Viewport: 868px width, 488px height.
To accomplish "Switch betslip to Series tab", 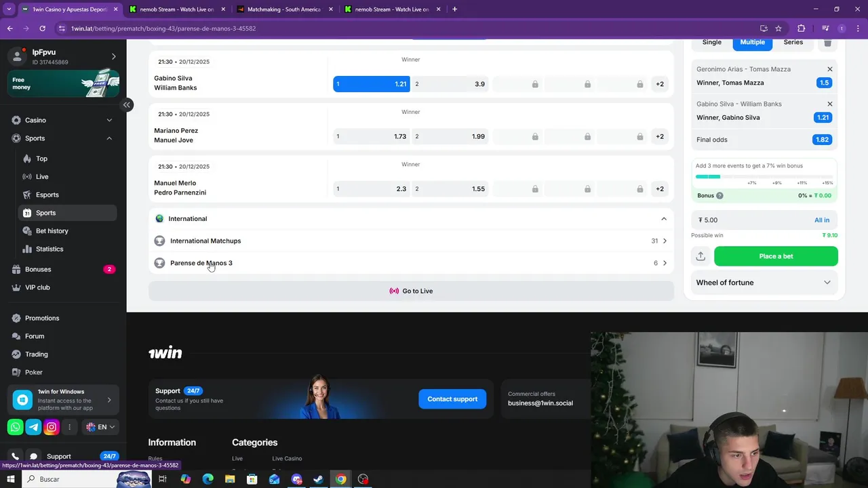I will 793,42.
